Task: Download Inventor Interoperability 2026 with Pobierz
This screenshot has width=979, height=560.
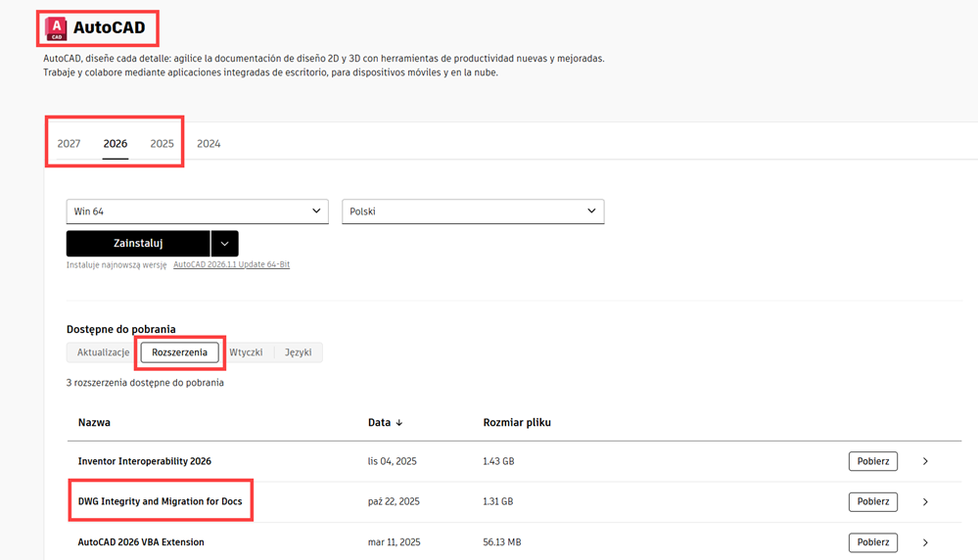Action: 873,461
